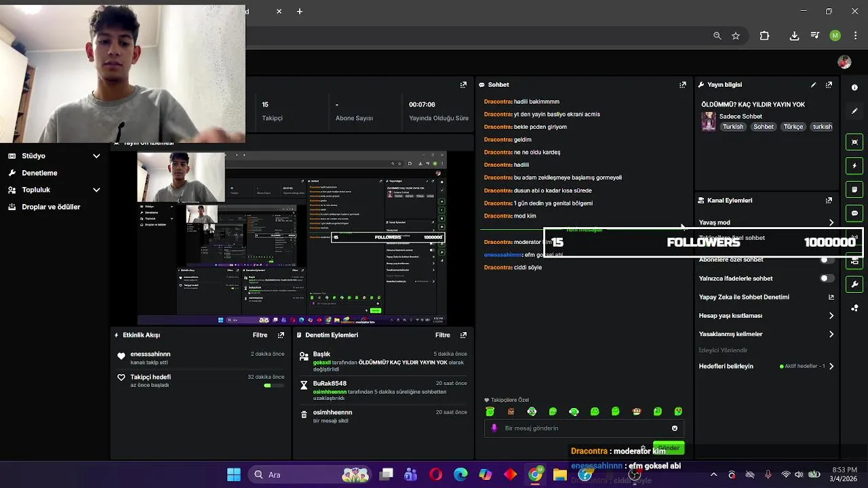Select the brown emote in emote row

511,411
